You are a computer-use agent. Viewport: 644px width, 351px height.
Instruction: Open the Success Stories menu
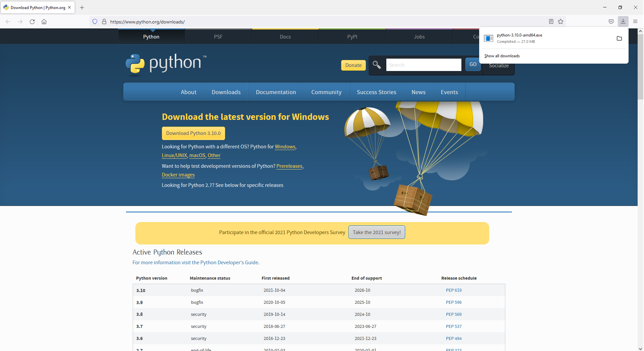pyautogui.click(x=377, y=92)
